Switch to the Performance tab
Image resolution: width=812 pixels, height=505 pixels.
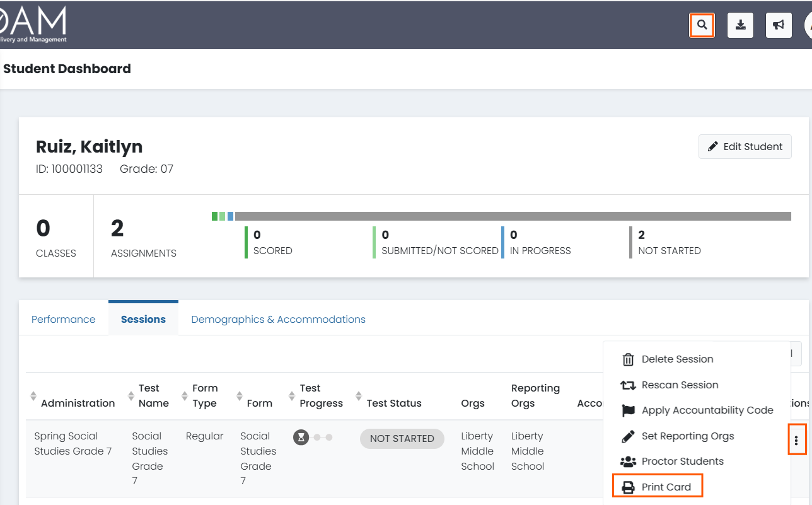click(x=64, y=319)
